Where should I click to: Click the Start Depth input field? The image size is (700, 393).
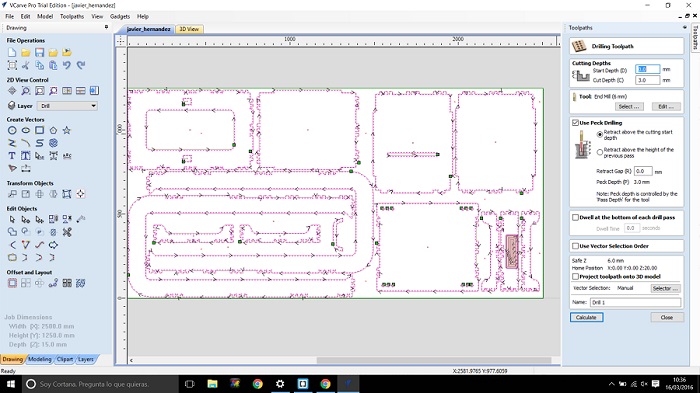pyautogui.click(x=647, y=70)
